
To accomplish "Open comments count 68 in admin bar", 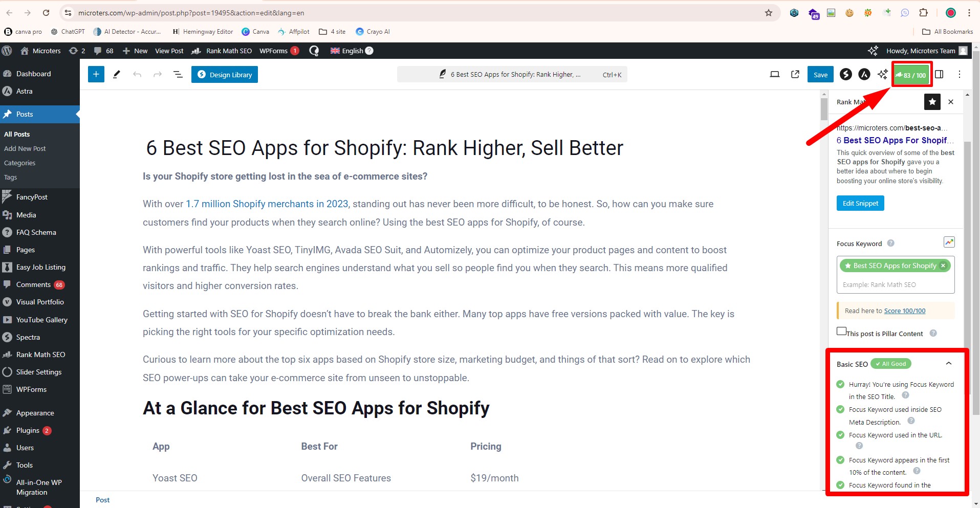I will tap(104, 51).
